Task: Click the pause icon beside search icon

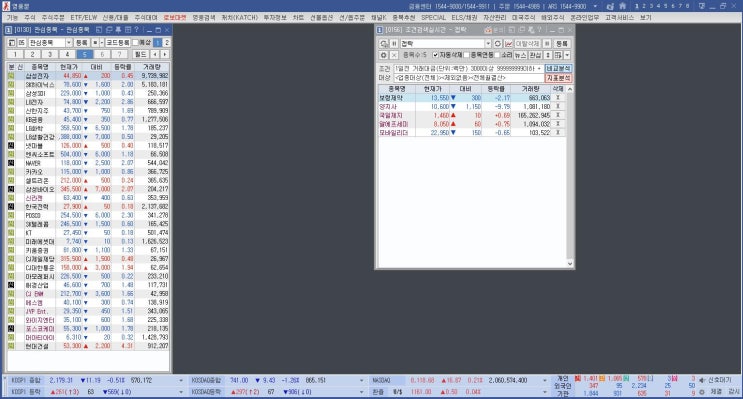Action: 394,44
